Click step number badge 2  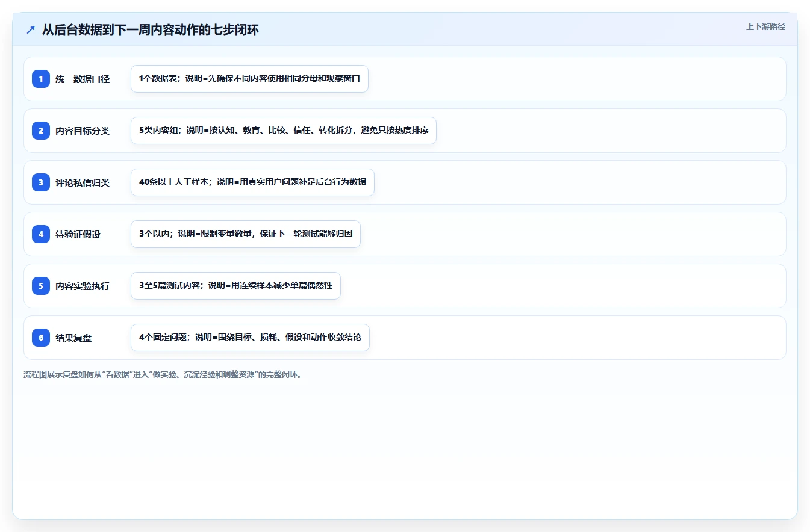[41, 131]
